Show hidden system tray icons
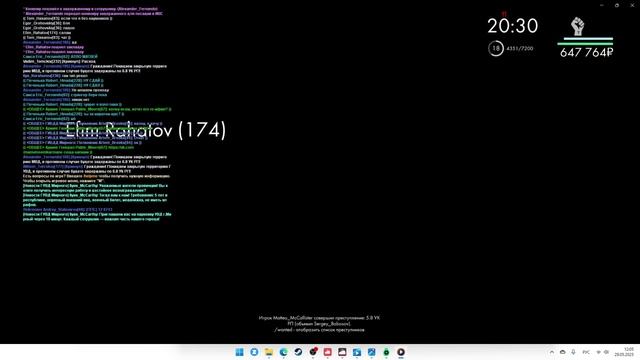The image size is (640, 360). tap(552, 352)
